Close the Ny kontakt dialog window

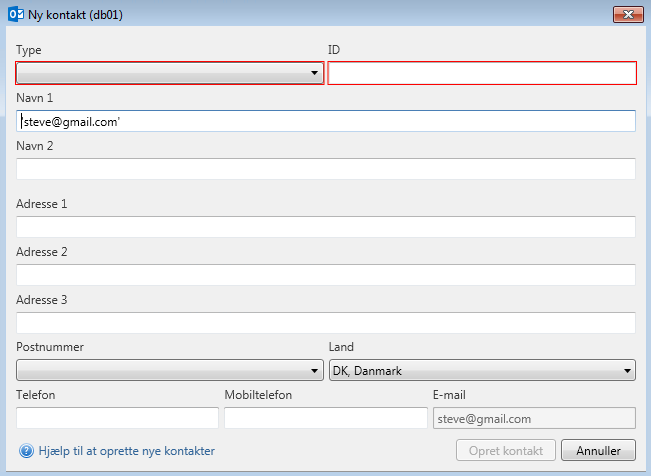click(x=627, y=15)
